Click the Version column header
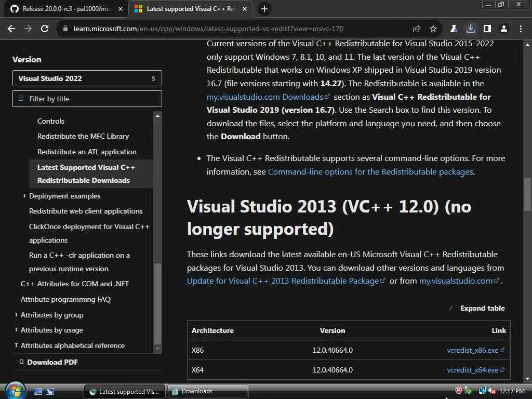532x399 pixels. pyautogui.click(x=332, y=330)
